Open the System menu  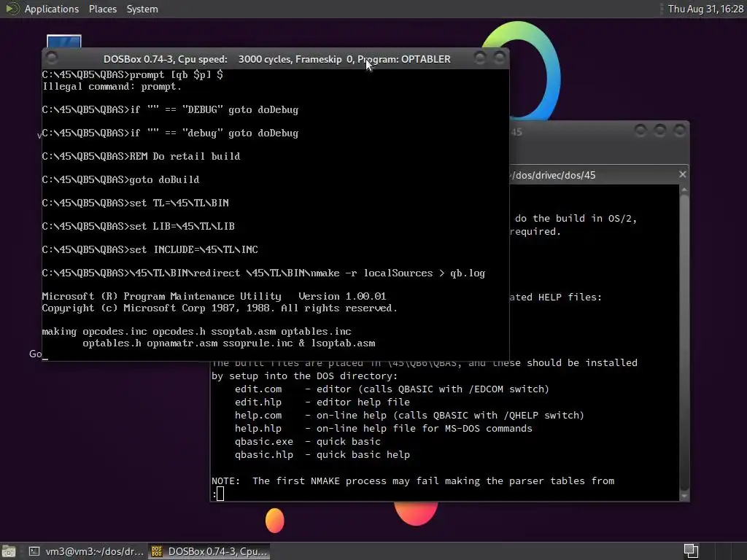coord(142,9)
